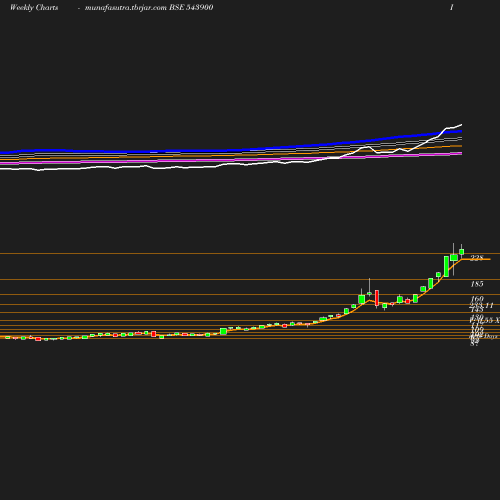The image size is (500, 500).
Task: Click the tallest red candlestick on the chart
Action: (x=377, y=298)
